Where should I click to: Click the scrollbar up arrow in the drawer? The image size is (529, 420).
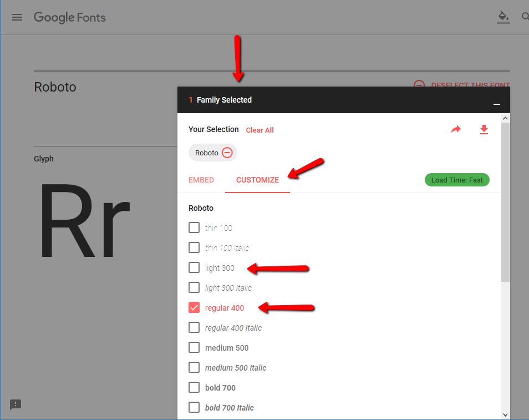[x=505, y=118]
